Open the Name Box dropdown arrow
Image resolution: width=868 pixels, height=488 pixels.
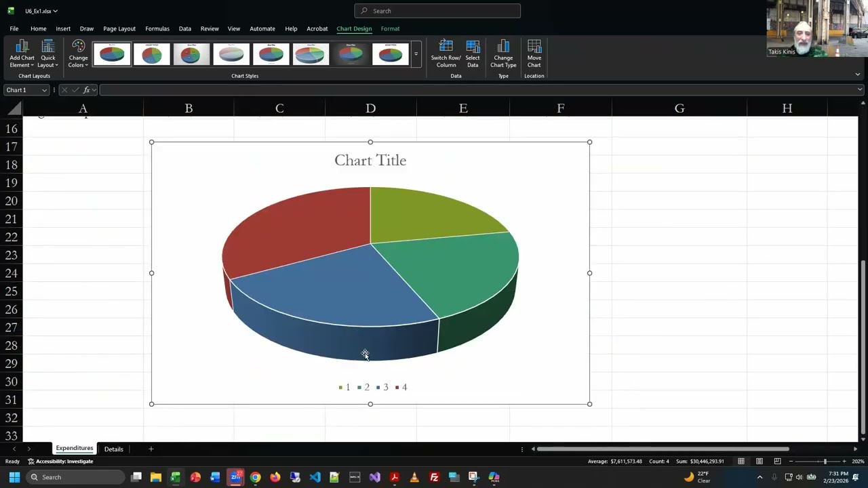tap(44, 90)
